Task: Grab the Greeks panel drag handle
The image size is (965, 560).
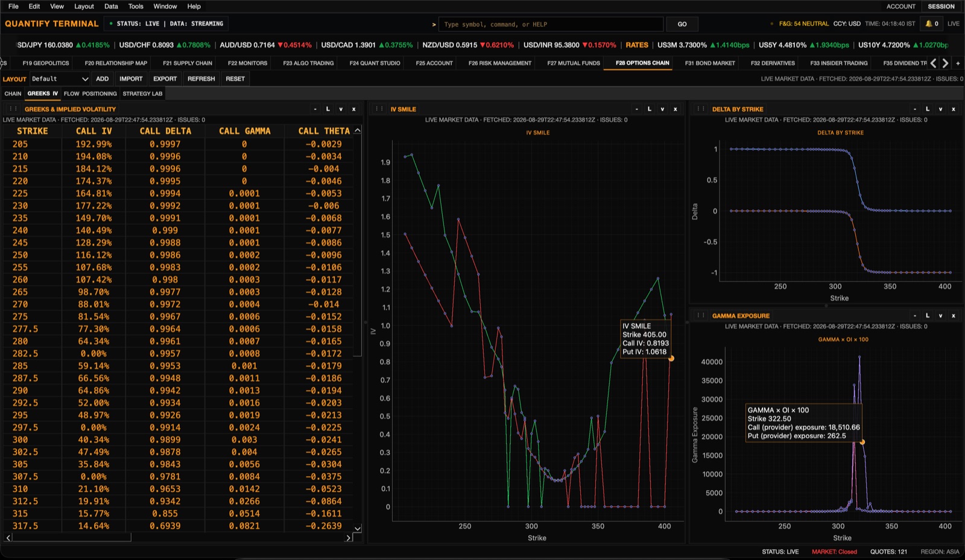Action: (x=12, y=109)
